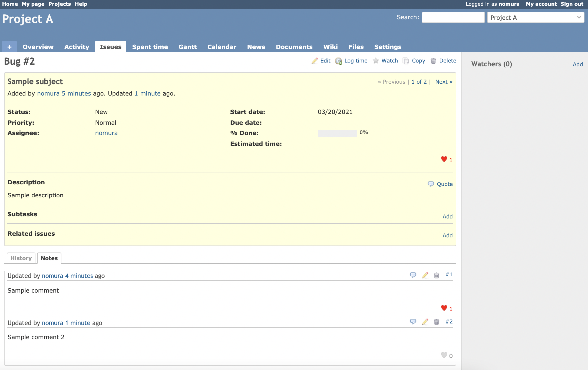Focus the Search text field
Screen dimensions: 588x370
tap(453, 17)
